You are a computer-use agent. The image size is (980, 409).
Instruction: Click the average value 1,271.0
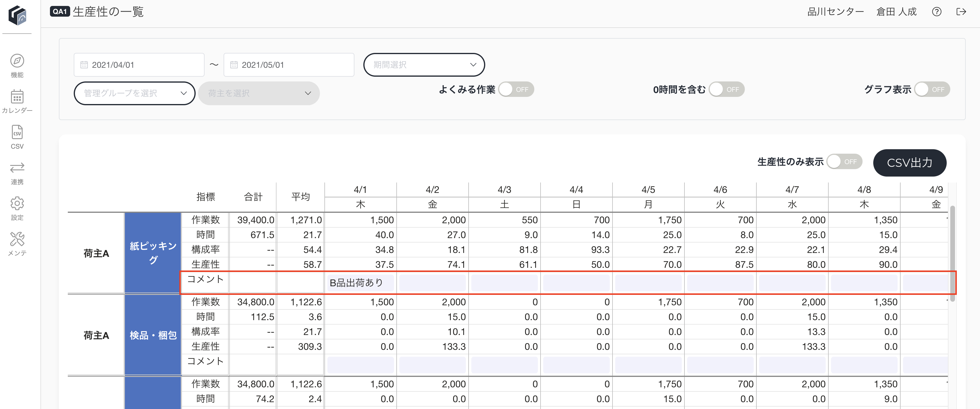point(306,220)
